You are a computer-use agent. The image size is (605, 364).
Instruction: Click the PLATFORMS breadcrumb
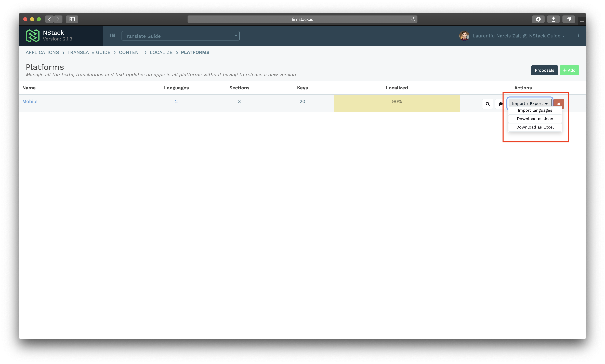(x=195, y=52)
